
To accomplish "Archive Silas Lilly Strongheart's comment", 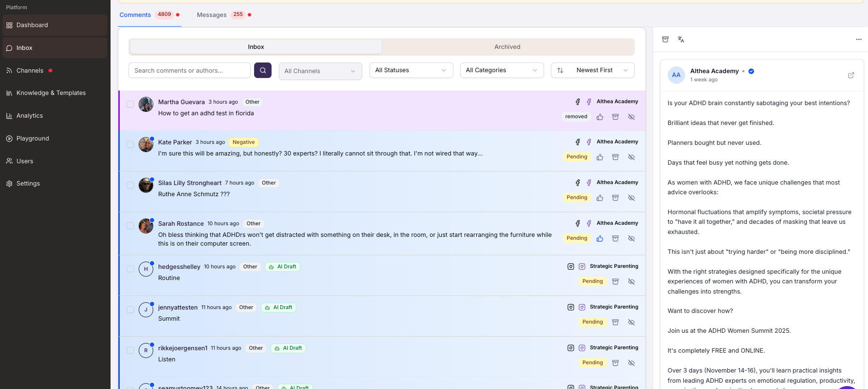I will click(615, 198).
